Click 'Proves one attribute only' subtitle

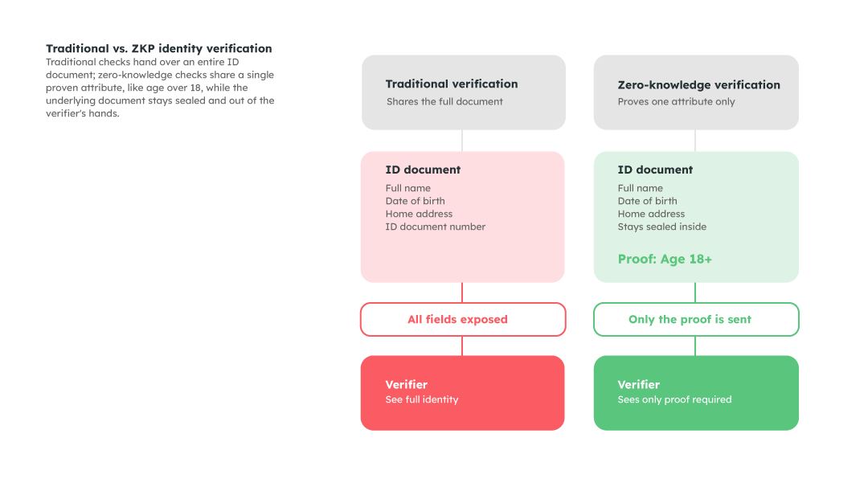tap(676, 101)
